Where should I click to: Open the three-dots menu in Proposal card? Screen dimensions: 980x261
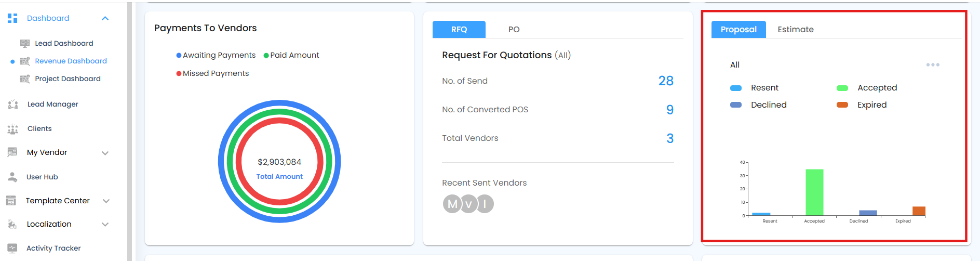click(x=933, y=65)
